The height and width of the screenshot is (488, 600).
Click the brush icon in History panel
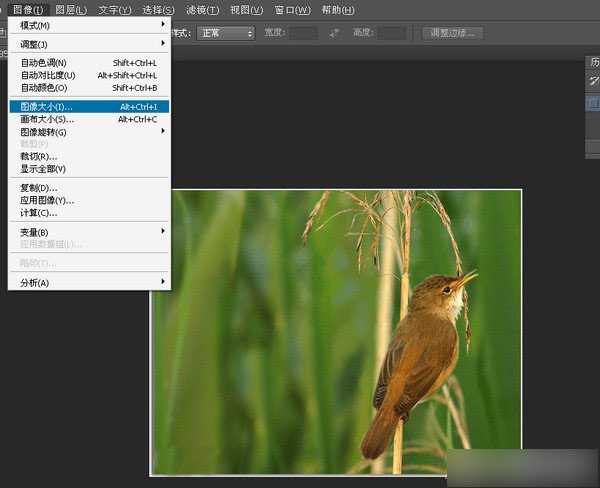point(593,80)
